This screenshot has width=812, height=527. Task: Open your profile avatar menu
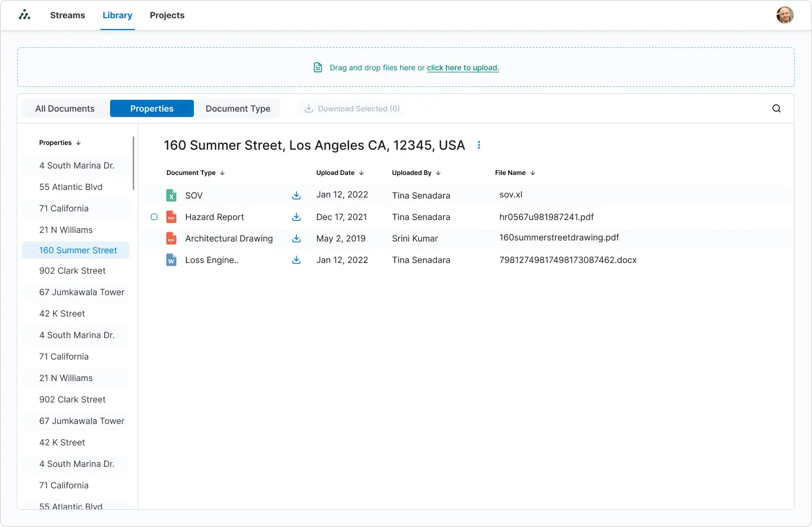[785, 14]
